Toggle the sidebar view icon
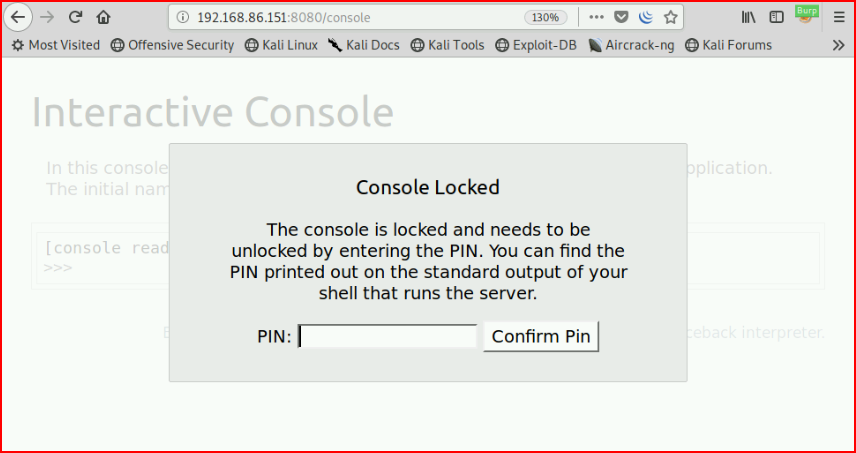 click(x=776, y=17)
